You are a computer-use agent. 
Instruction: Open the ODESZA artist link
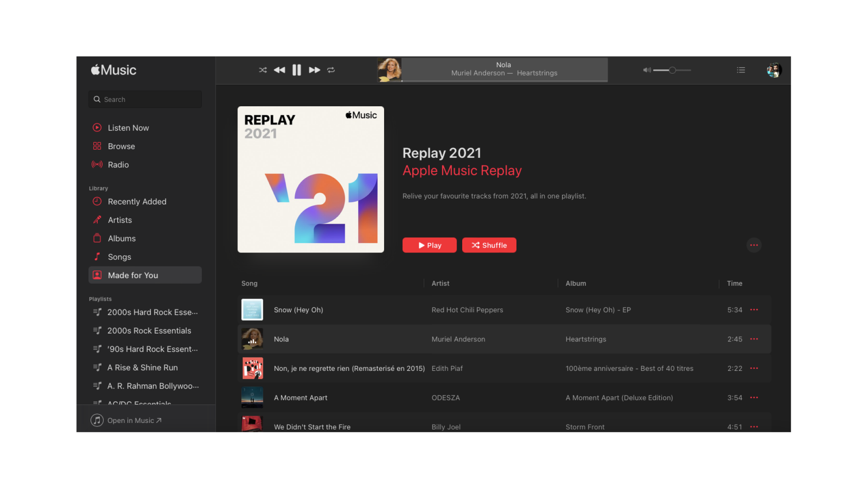coord(446,398)
